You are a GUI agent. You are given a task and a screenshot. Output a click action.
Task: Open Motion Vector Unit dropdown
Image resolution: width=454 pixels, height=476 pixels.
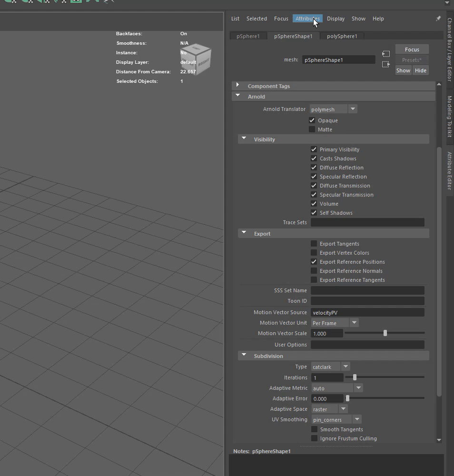pos(335,323)
